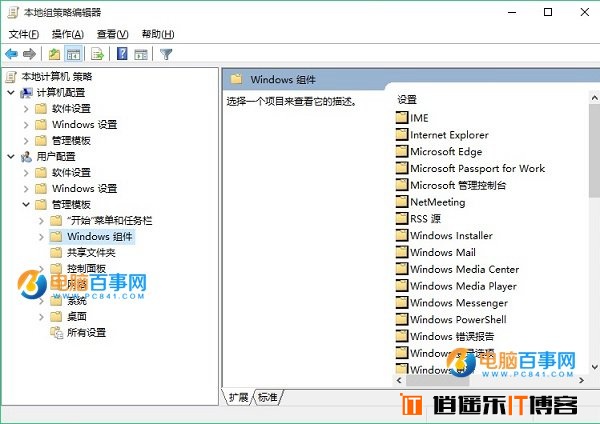Expand the 桌面 tree node
Screen dimensions: 600x424
pyautogui.click(x=41, y=317)
